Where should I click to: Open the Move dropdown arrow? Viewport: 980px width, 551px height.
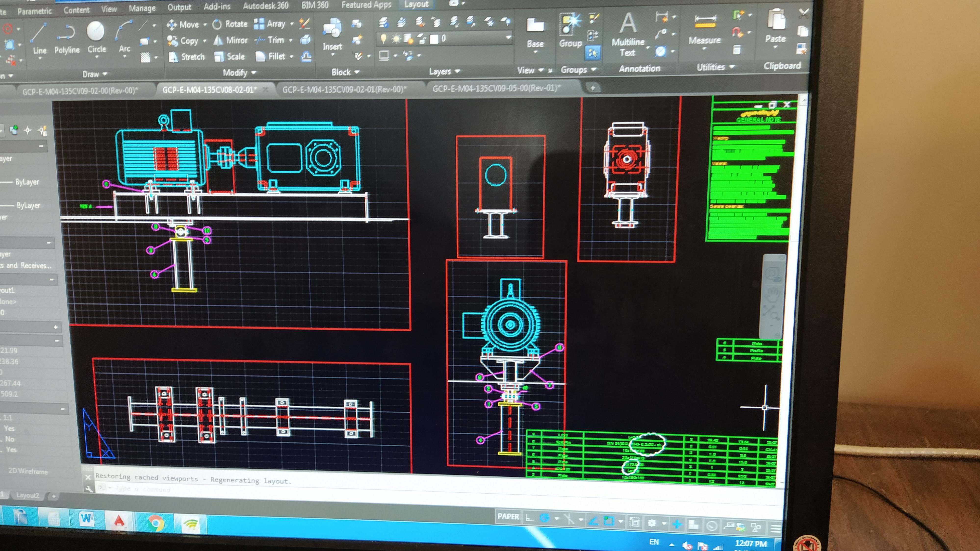click(x=205, y=25)
